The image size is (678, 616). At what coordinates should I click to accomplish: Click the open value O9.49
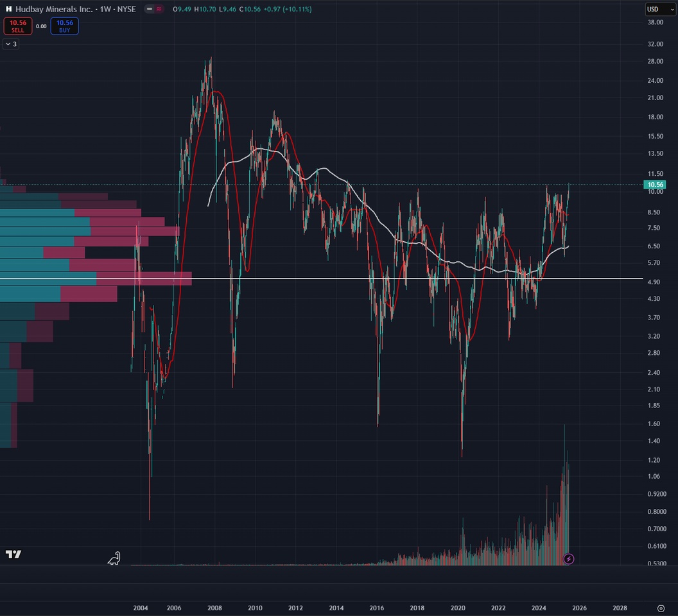pyautogui.click(x=182, y=9)
